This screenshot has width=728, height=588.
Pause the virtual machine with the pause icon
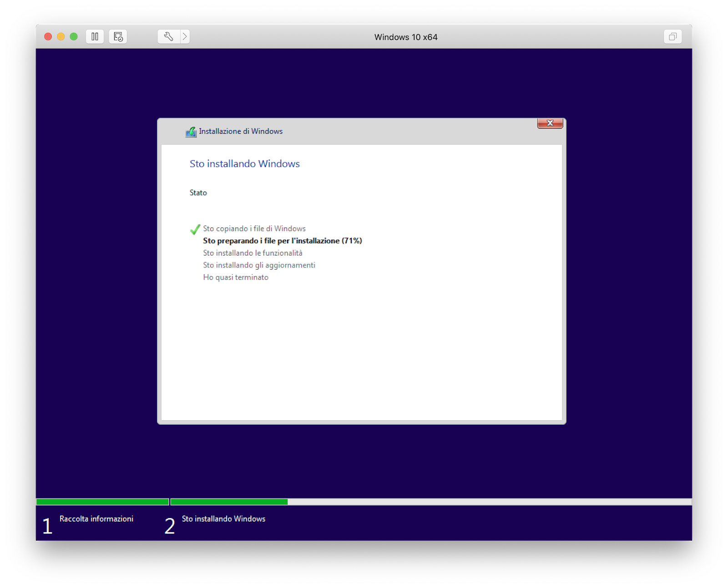point(95,36)
